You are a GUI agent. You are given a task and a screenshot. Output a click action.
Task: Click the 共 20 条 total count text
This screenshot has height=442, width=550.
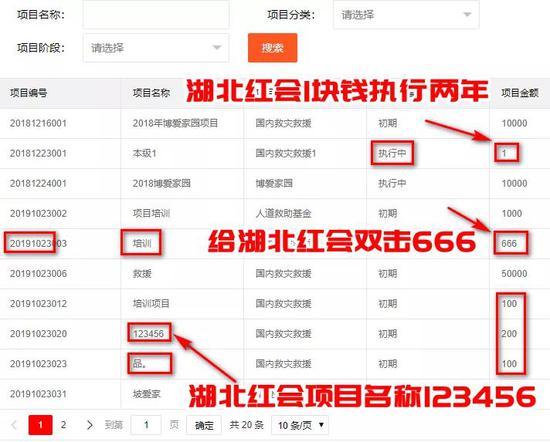(x=246, y=425)
